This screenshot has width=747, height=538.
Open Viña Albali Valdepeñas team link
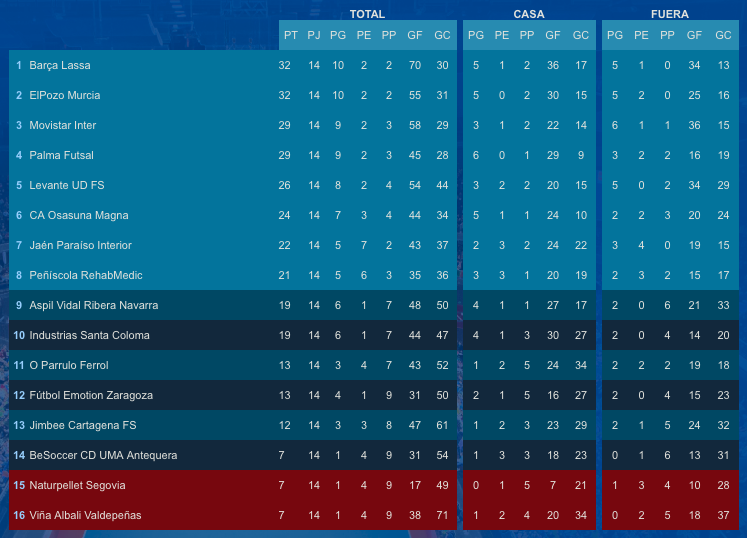tap(85, 516)
